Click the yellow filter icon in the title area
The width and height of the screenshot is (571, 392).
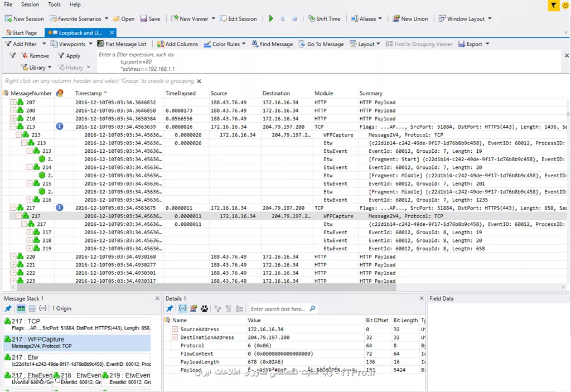pos(554,6)
